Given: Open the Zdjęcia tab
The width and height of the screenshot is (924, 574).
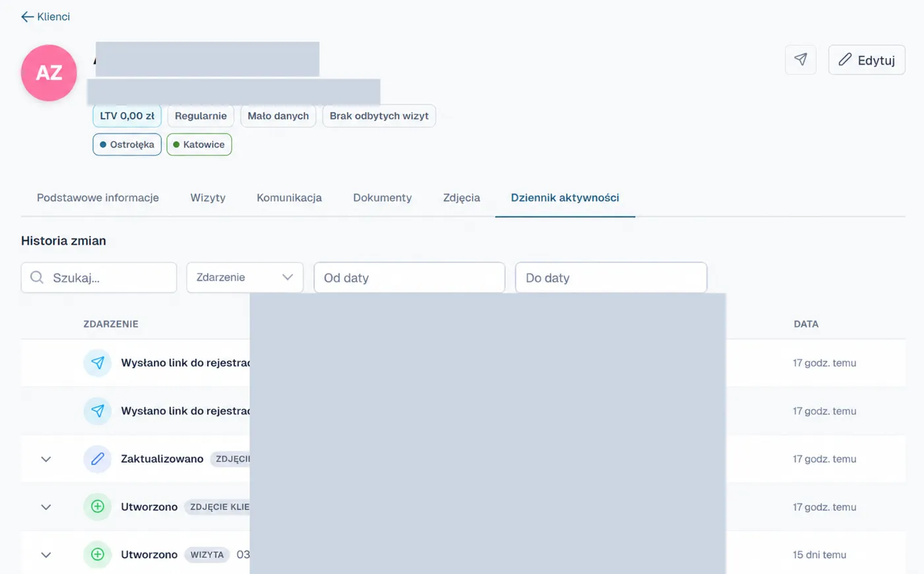Looking at the screenshot, I should (461, 198).
